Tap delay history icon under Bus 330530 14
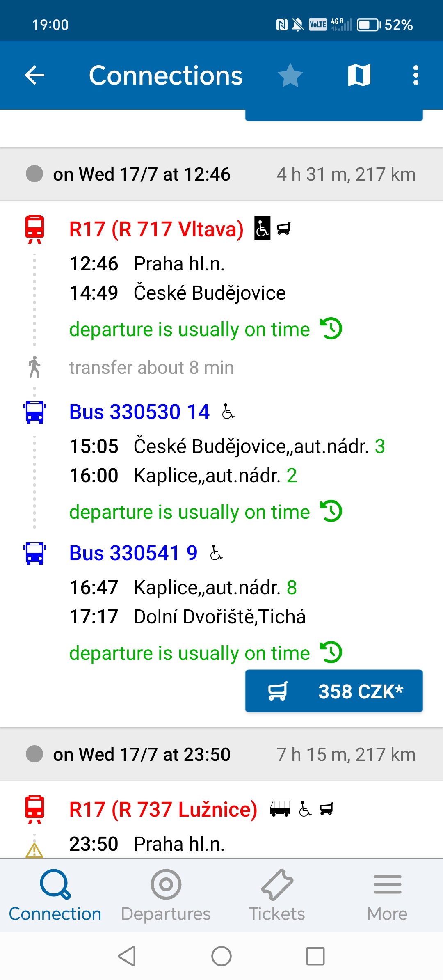This screenshot has height=980, width=443. click(331, 511)
